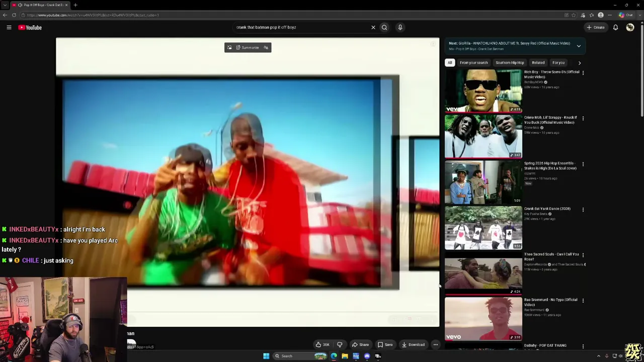Click the YouTube search input field
This screenshot has width=644, height=362.
click(x=302, y=27)
